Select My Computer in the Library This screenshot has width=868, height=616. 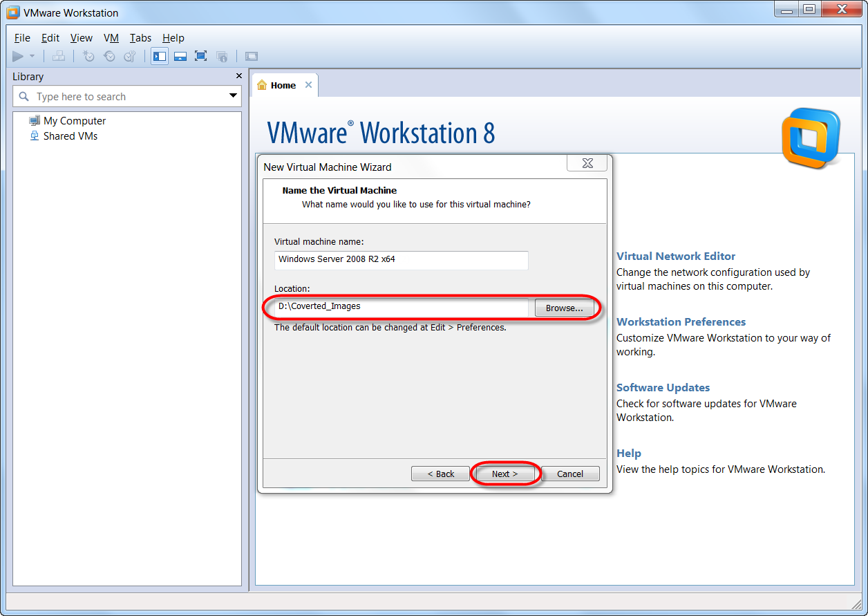(x=75, y=121)
